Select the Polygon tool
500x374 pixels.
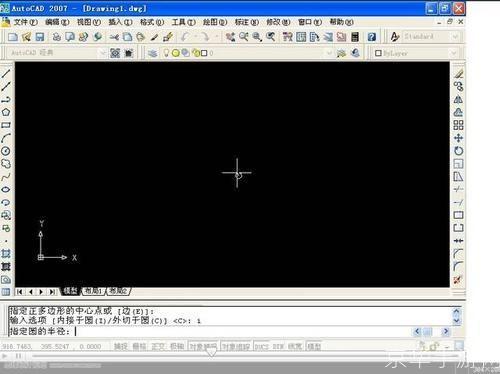6,112
